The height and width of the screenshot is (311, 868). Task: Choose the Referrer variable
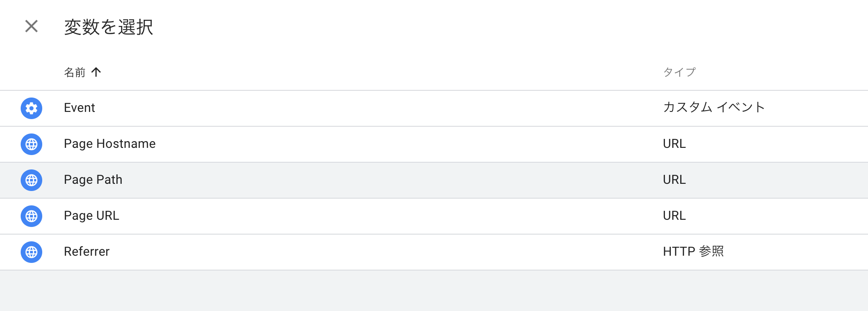[x=86, y=252]
